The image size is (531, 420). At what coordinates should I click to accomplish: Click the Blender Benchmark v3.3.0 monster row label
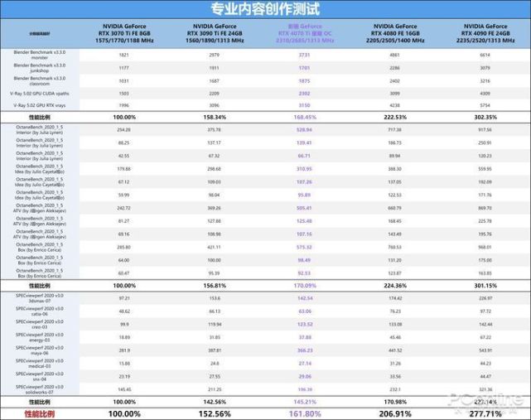coord(40,55)
